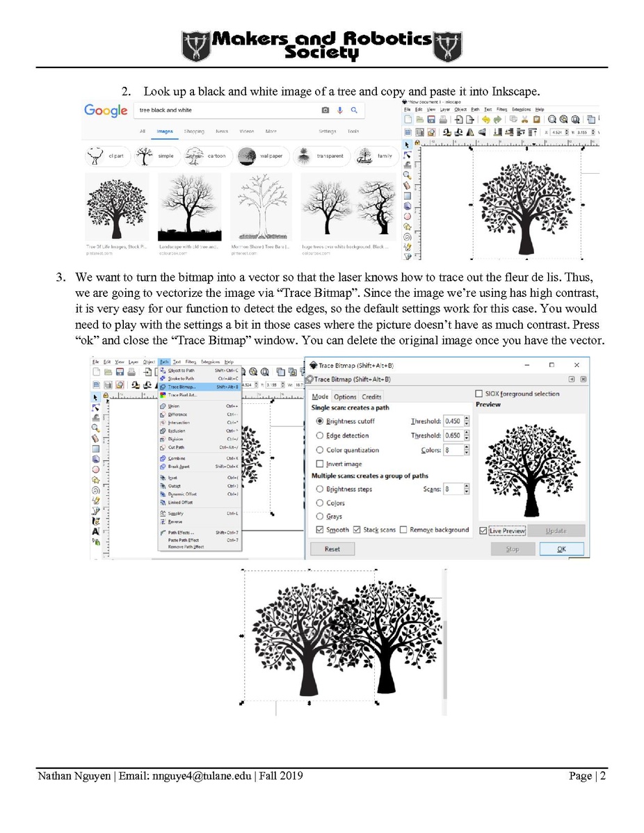
Task: Click the Google search magnifier icon
Action: [354, 111]
